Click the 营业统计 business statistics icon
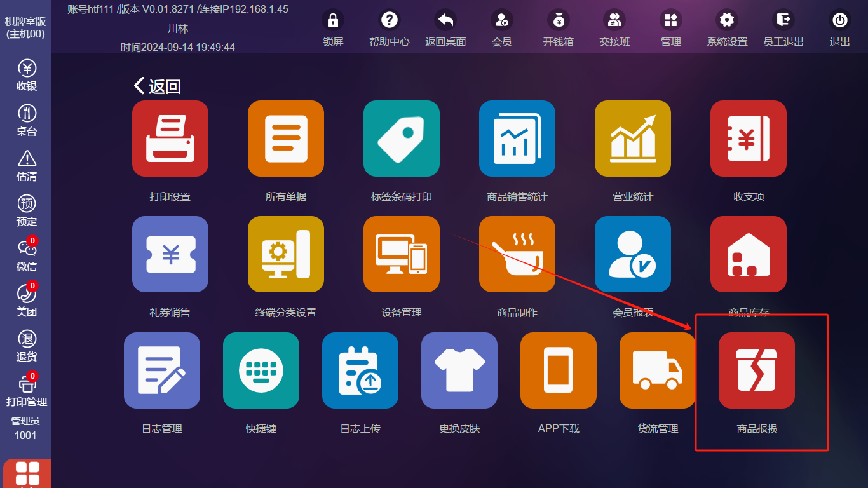 (x=633, y=139)
